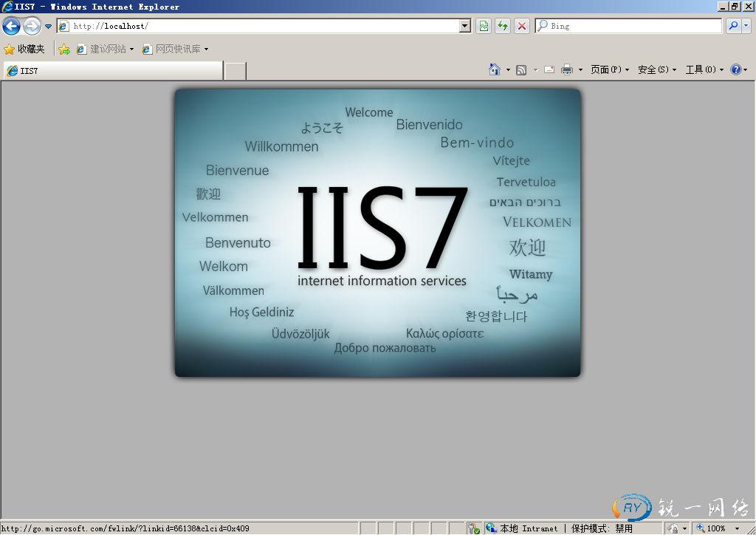Viewport: 756px width, 535px height.
Task: Click the Forward navigation button
Action: (32, 26)
